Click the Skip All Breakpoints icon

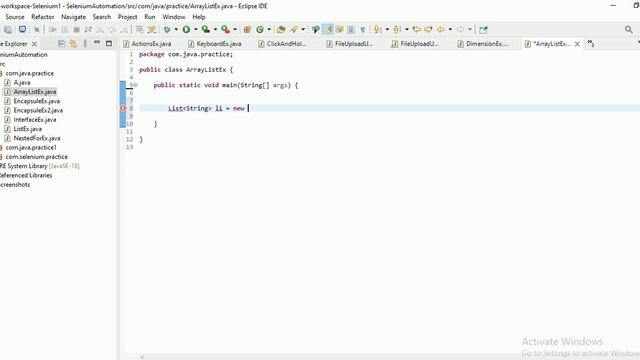click(x=37, y=29)
